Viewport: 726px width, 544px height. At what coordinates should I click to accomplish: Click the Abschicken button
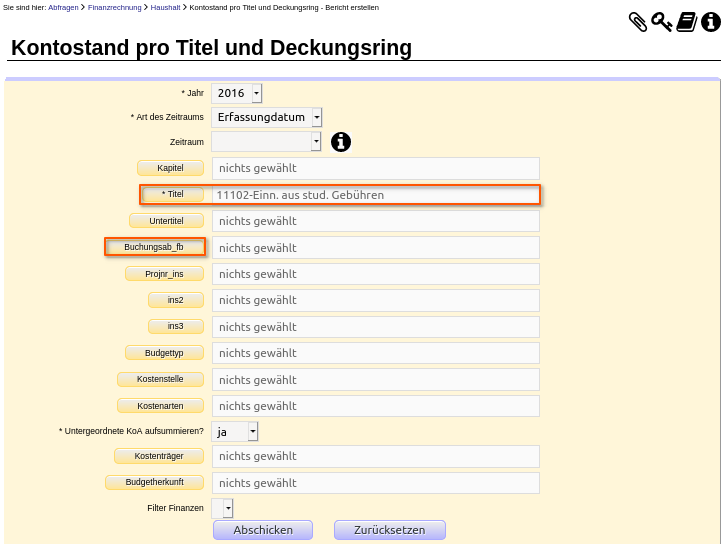[x=263, y=530]
